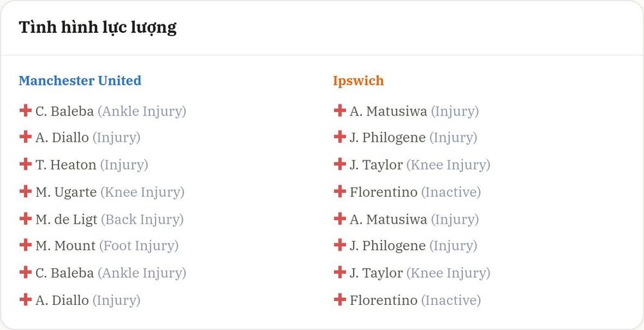Click the Foot Injury status label

point(139,246)
